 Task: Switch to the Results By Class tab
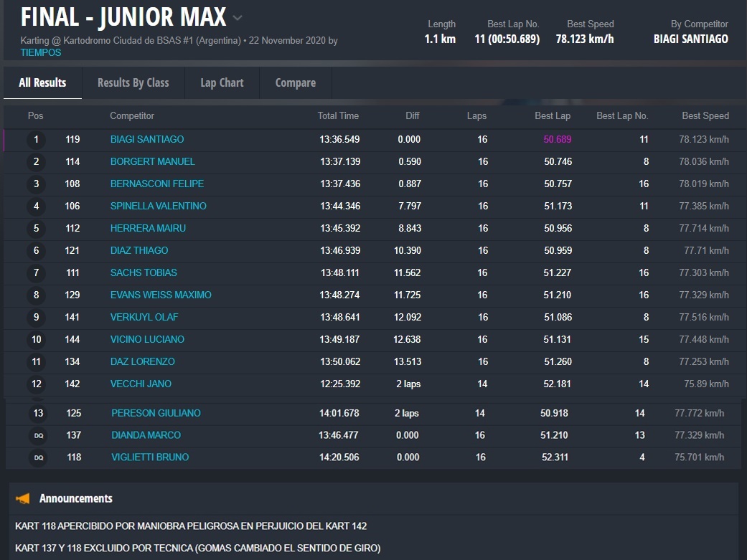coord(133,82)
